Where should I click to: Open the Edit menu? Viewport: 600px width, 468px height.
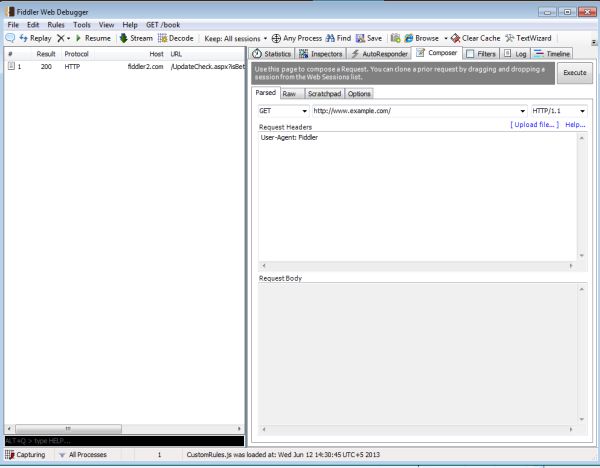tap(33, 25)
